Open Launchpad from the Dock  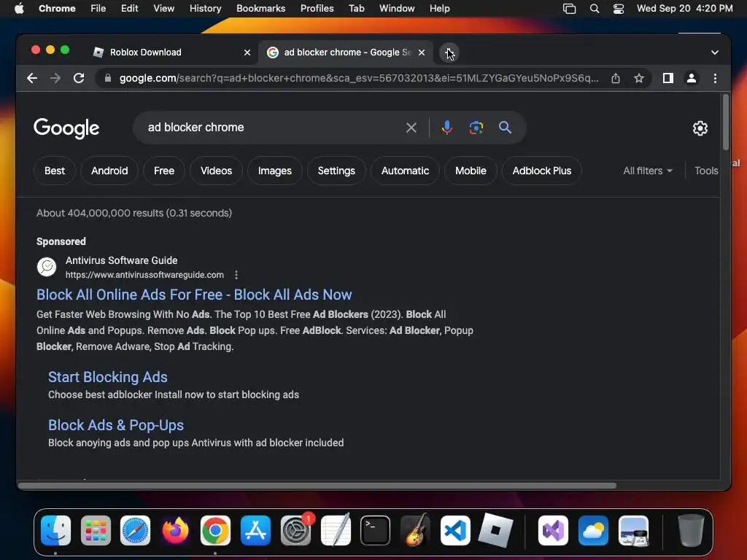(96, 531)
